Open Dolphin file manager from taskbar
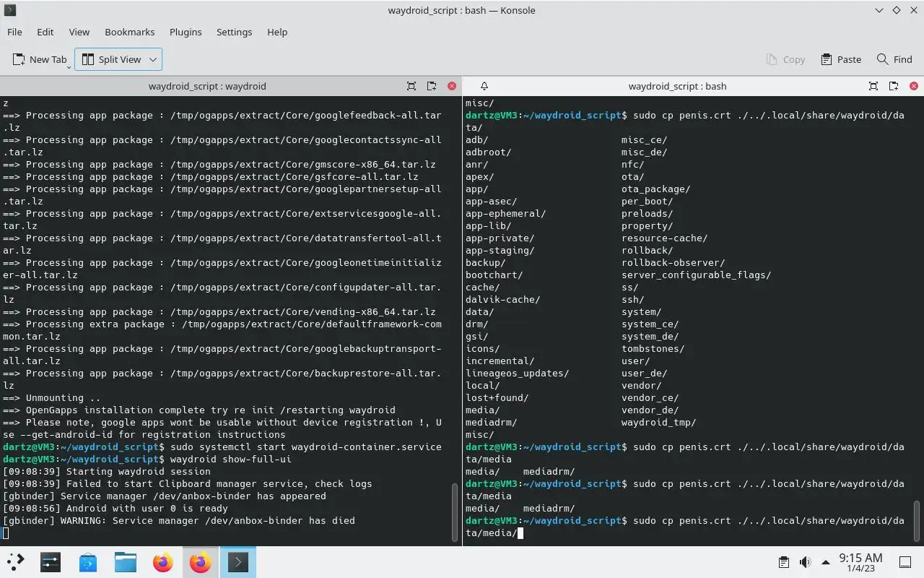 (x=126, y=562)
